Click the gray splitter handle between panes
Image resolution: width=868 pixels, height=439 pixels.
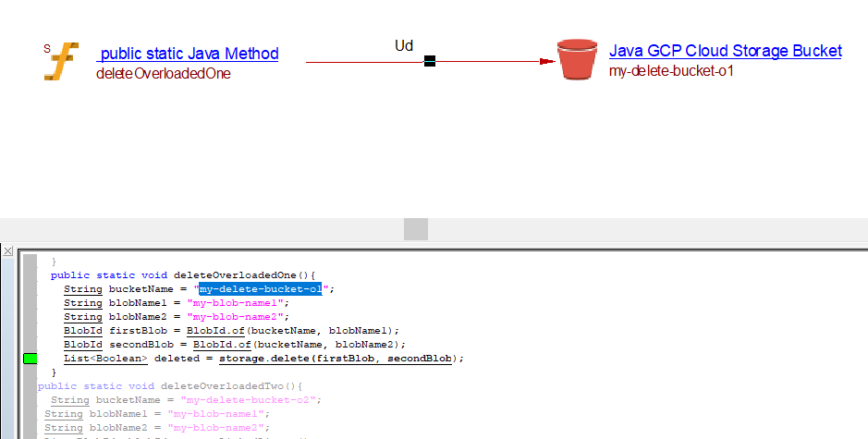(416, 228)
